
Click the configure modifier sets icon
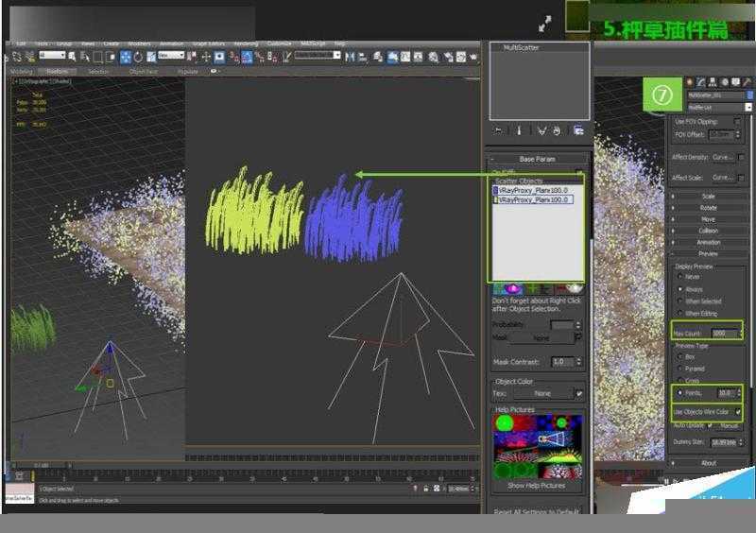pos(578,130)
